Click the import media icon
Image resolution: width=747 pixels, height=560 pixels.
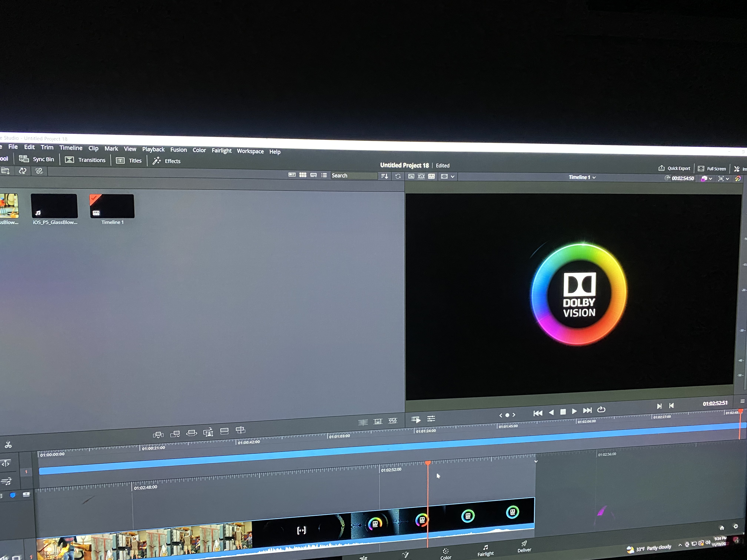pyautogui.click(x=5, y=171)
